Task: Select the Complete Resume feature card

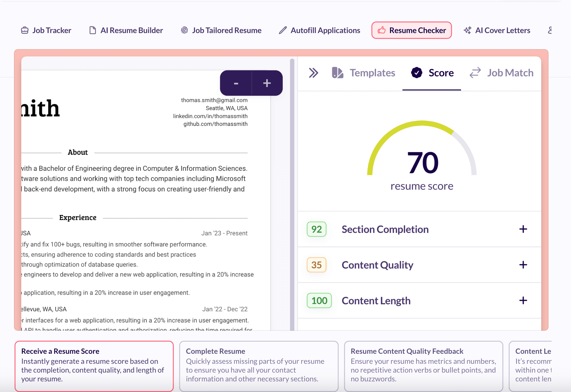Action: point(258,365)
